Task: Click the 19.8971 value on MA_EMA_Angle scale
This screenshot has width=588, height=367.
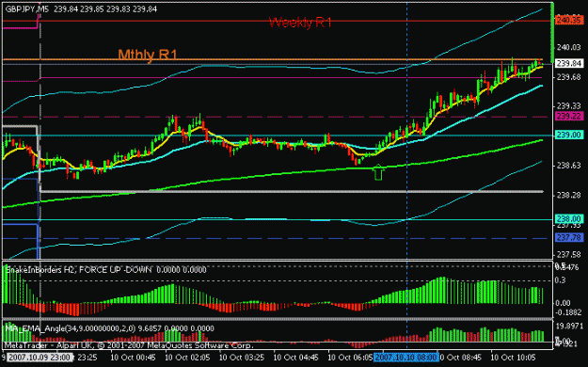Action: tap(569, 326)
